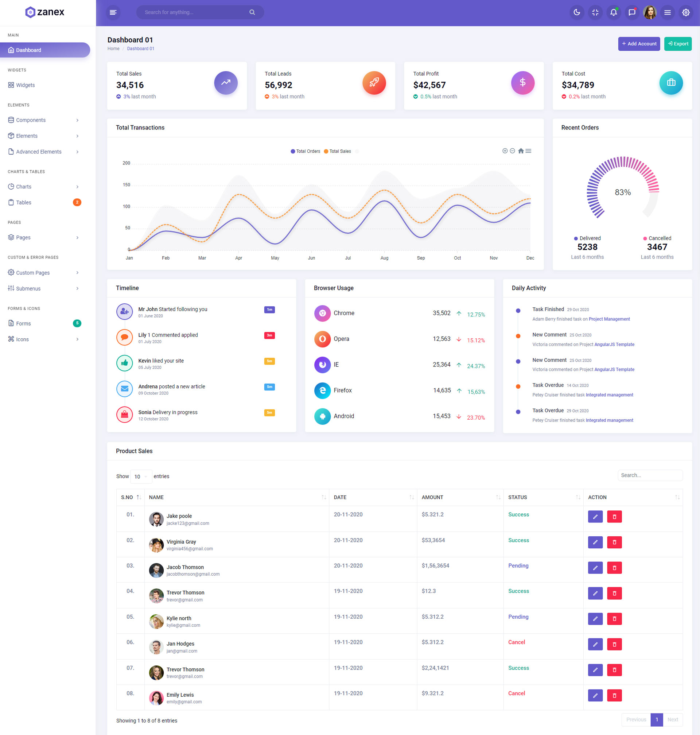Viewport: 700px width, 735px height.
Task: Open the notifications bell
Action: point(613,12)
